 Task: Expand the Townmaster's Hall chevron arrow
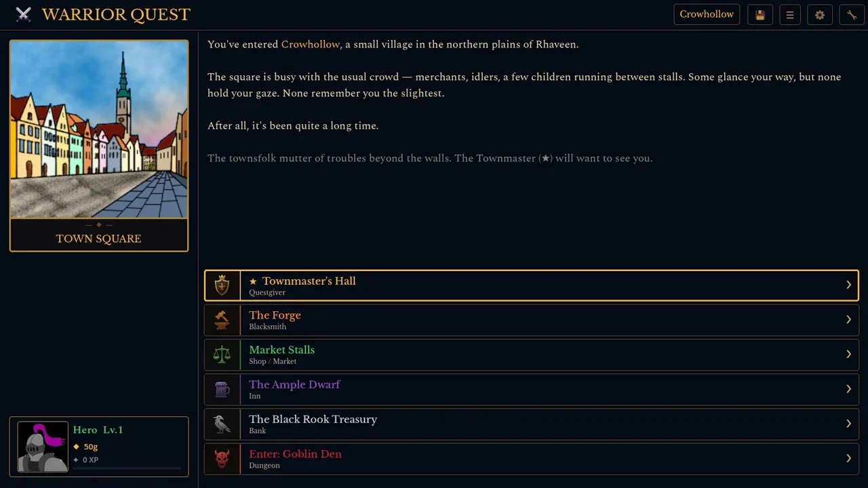pos(848,285)
